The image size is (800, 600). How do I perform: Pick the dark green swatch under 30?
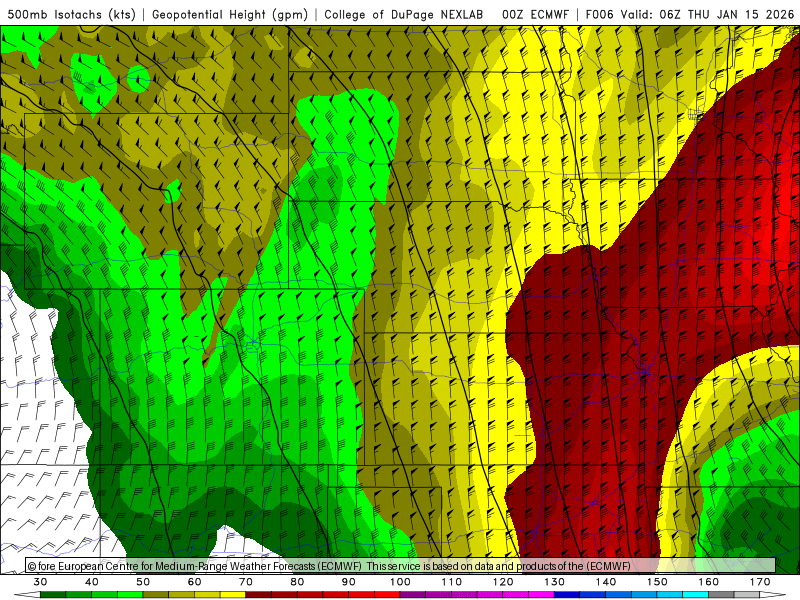point(53,595)
